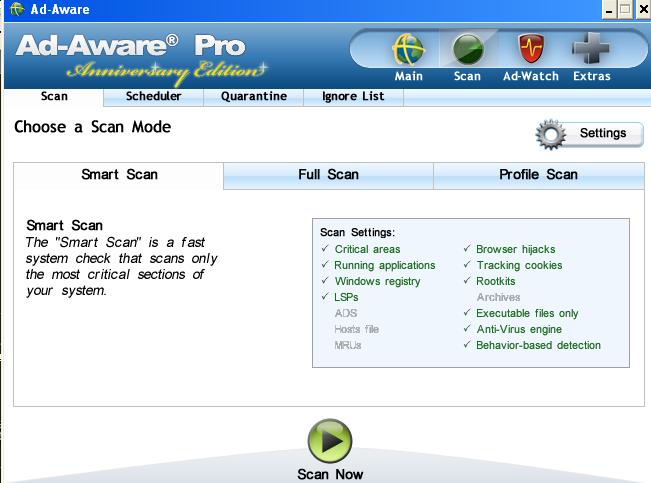This screenshot has height=483, width=651.
Task: Toggle the Rootkits checkmark
Action: pyautogui.click(x=467, y=281)
